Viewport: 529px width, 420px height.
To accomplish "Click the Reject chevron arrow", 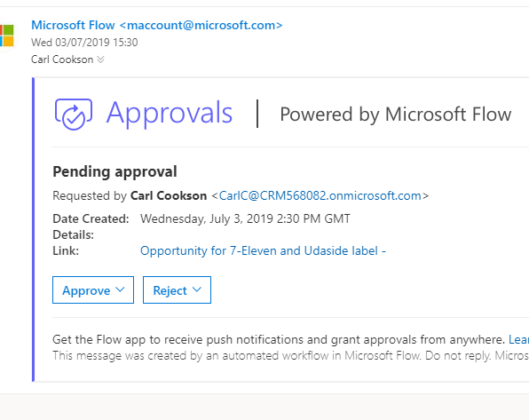I will click(x=197, y=289).
